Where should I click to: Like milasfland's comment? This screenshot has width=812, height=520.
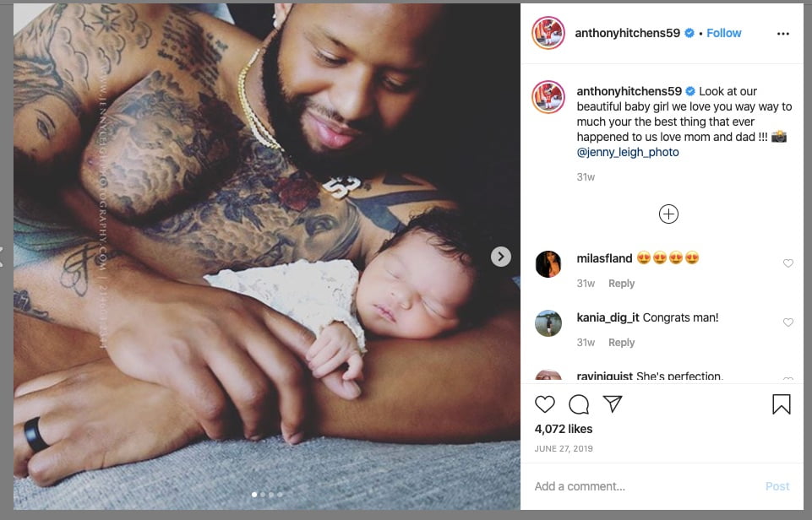787,263
